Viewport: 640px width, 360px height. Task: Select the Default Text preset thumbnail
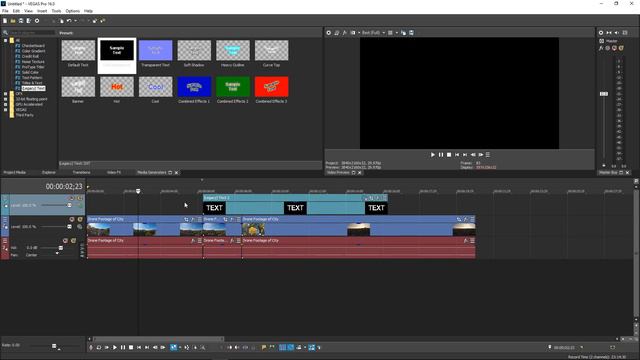click(x=78, y=51)
